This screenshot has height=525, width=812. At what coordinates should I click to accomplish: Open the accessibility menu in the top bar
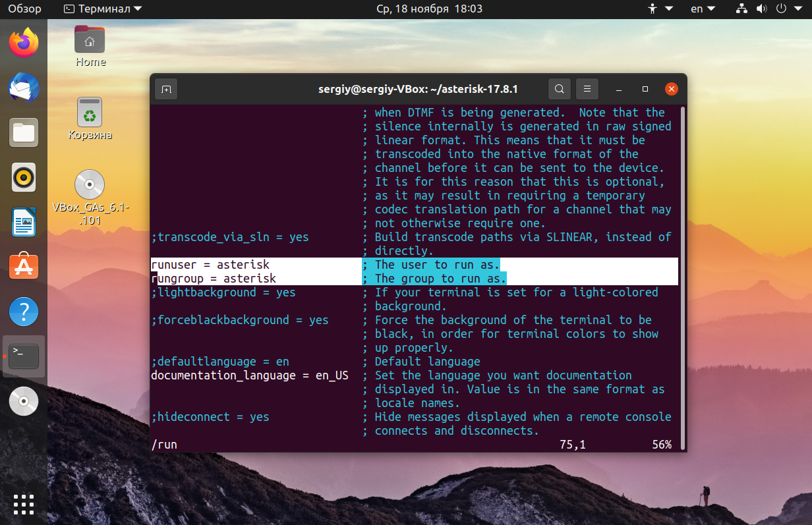coord(660,9)
